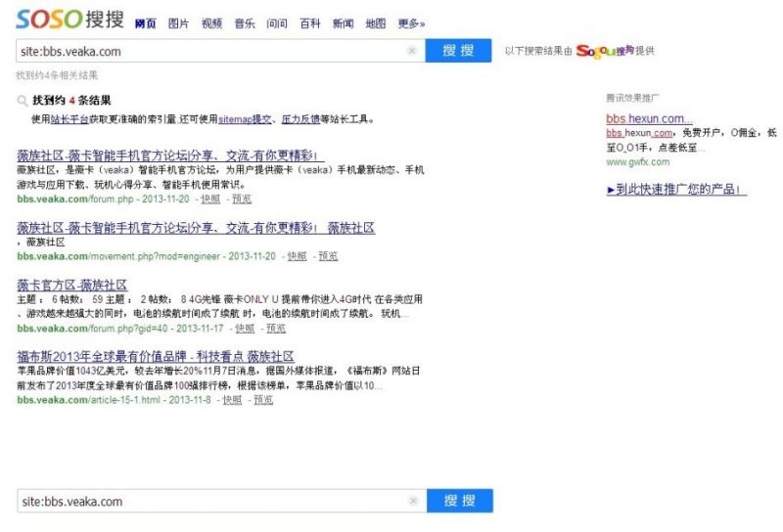Open the sitemap提交 link
Viewport: 783px width, 532px height.
click(x=246, y=119)
